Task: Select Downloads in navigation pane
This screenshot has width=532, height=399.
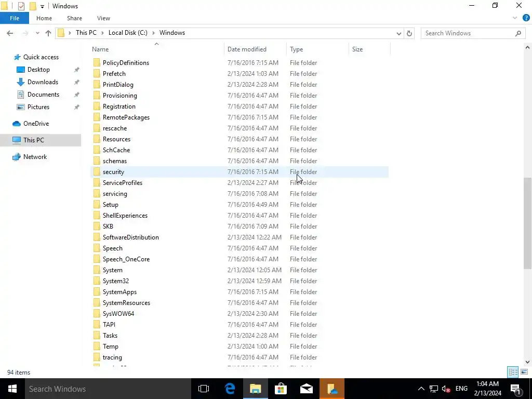Action: [43, 82]
